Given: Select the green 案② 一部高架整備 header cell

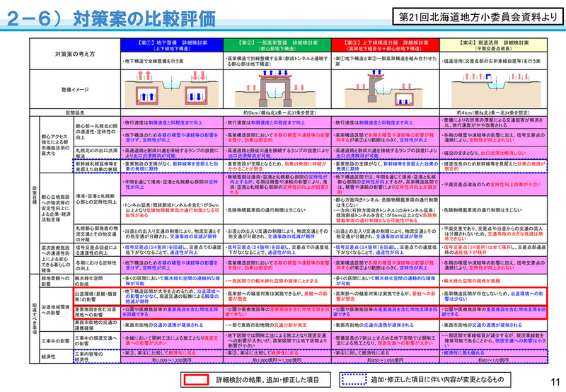Looking at the screenshot, I should (277, 45).
